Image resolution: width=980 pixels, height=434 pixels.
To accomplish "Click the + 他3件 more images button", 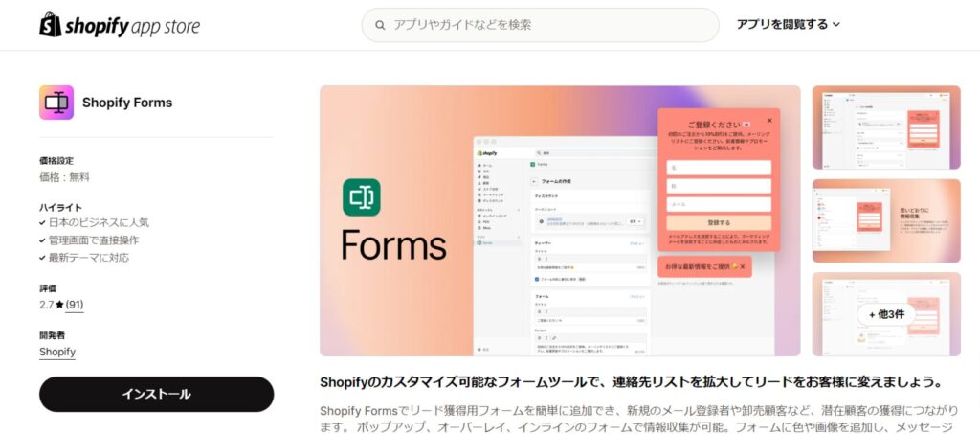I will point(886,314).
